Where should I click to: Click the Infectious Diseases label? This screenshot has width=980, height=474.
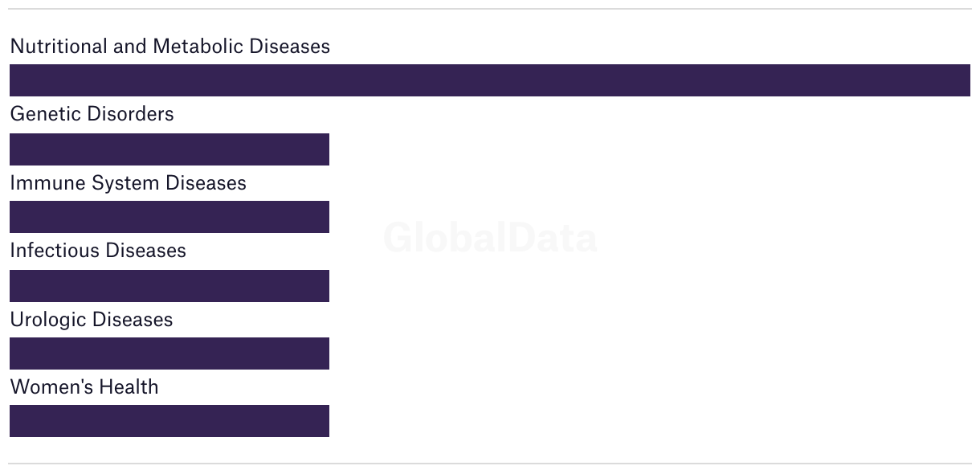point(98,251)
